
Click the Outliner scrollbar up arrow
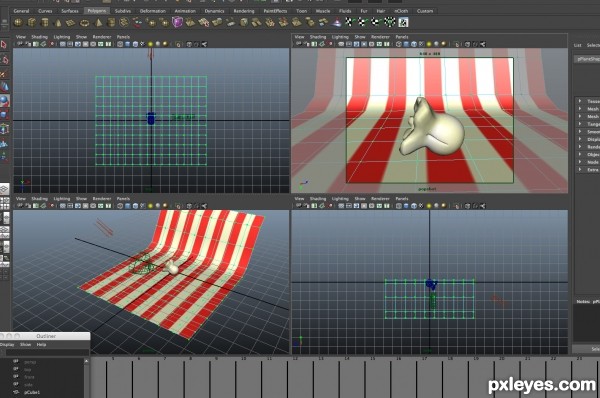pyautogui.click(x=86, y=361)
